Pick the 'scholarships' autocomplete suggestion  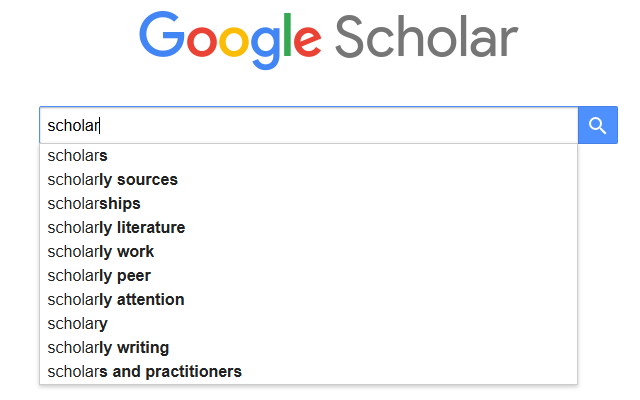coord(94,204)
